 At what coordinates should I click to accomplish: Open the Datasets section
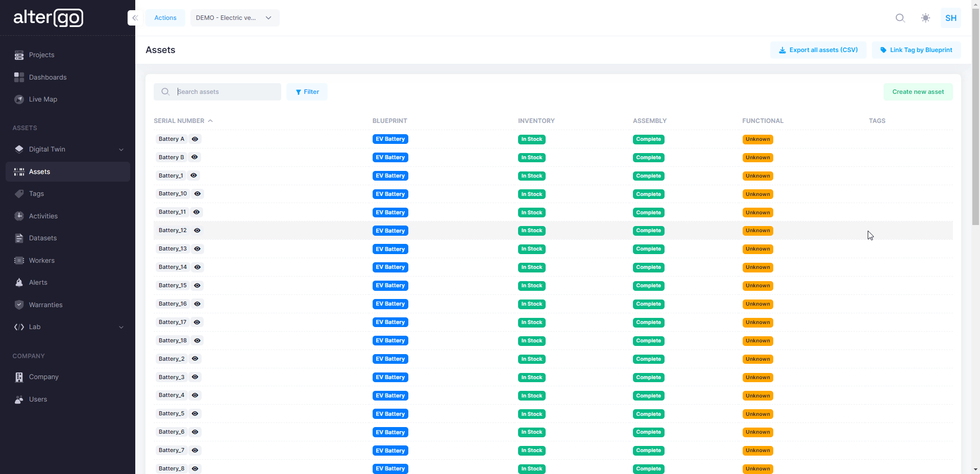43,238
